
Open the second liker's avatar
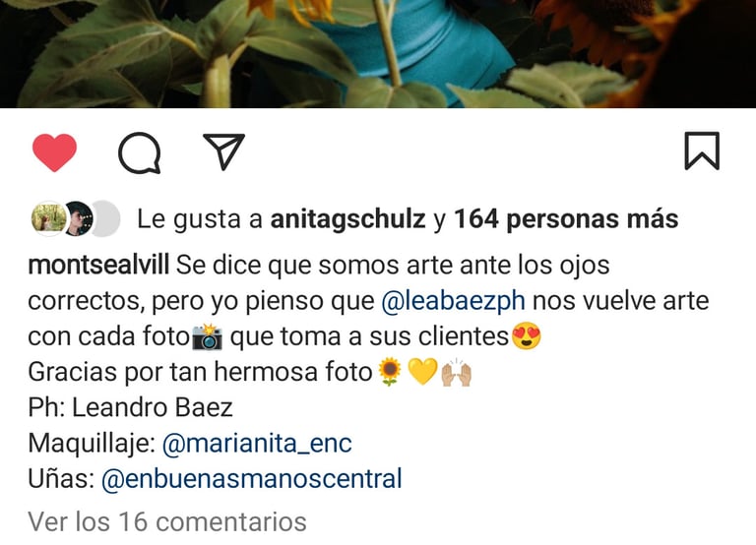78,218
